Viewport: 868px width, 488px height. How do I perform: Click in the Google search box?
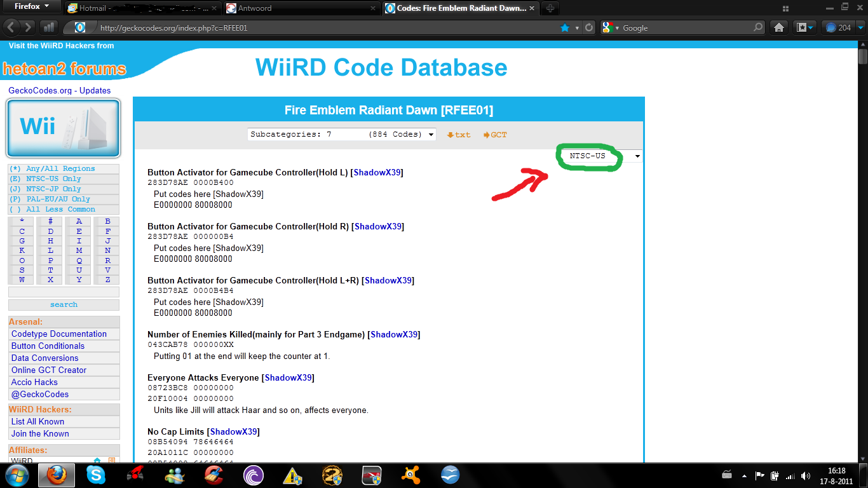[x=686, y=28]
